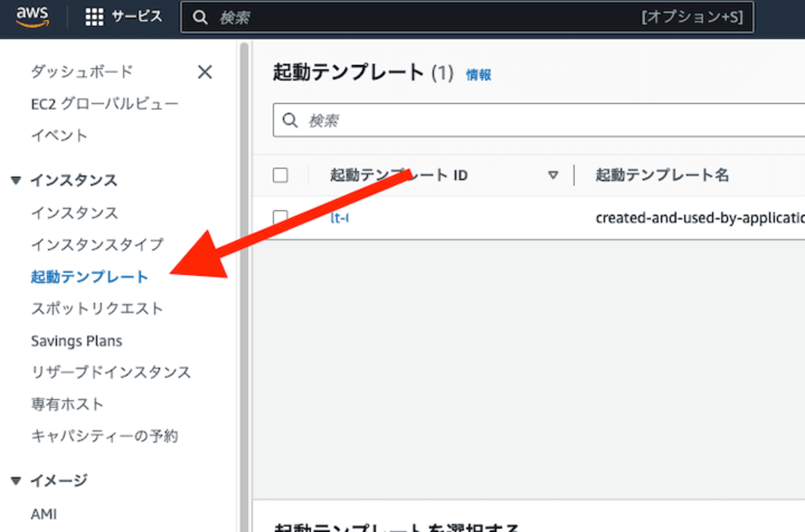Open the サービス grid menu icon

point(94,17)
